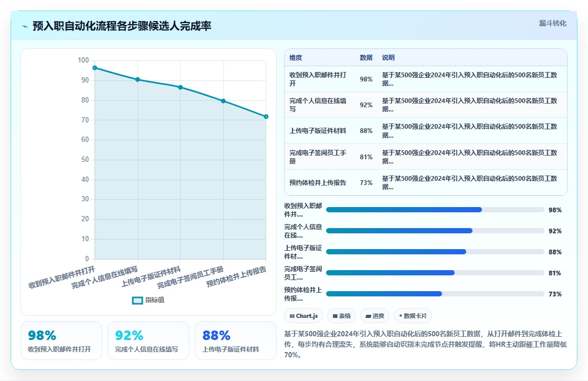Click the chart point for 完成个人信息在线填写

tap(138, 79)
